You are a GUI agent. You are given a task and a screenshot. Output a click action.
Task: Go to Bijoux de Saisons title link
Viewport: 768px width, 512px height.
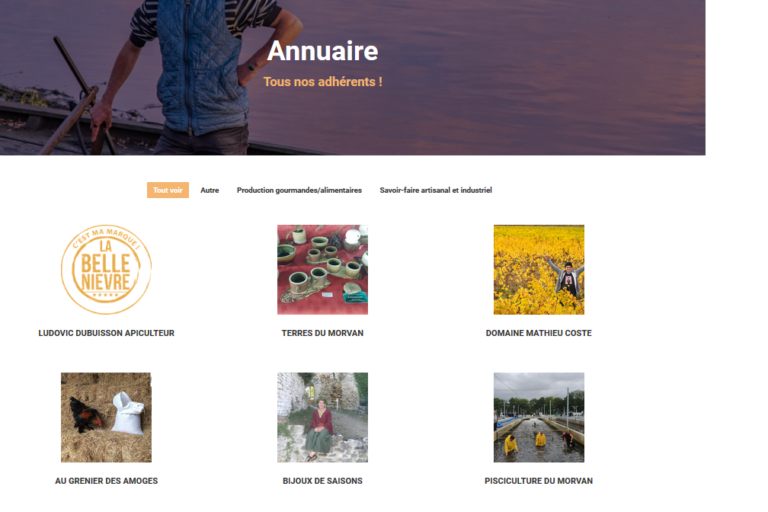tap(322, 481)
